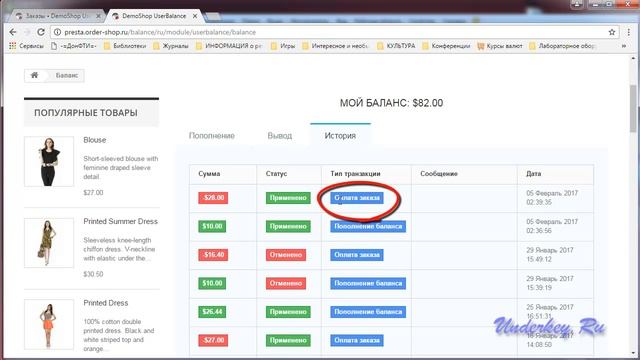Click the -$27.00 amount badge
The height and width of the screenshot is (360, 640).
[213, 340]
